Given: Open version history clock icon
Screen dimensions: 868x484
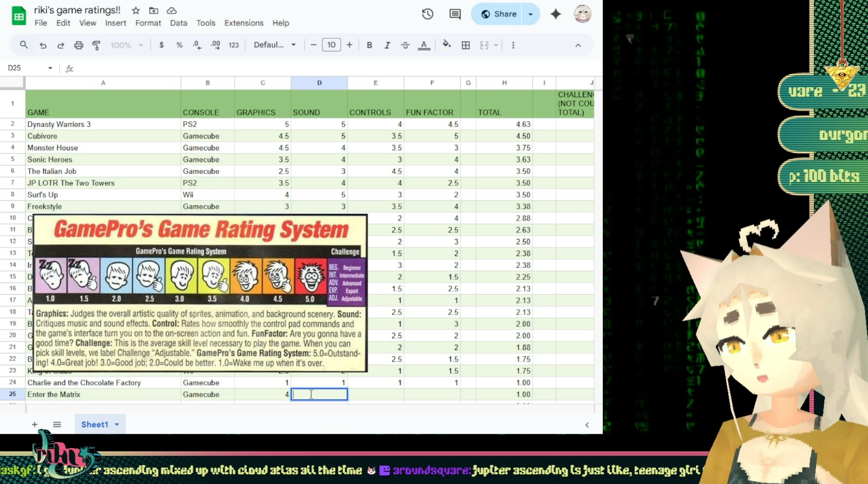Looking at the screenshot, I should pyautogui.click(x=427, y=14).
